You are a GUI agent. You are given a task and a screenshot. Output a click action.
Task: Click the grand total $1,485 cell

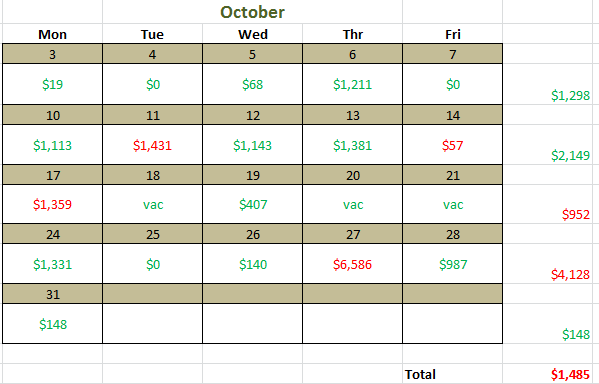(x=547, y=374)
